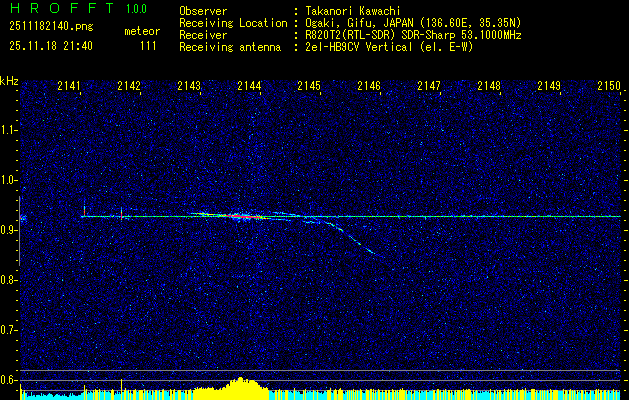The height and width of the screenshot is (400, 629).
Task: Click time marker 2149
Action: [549, 86]
